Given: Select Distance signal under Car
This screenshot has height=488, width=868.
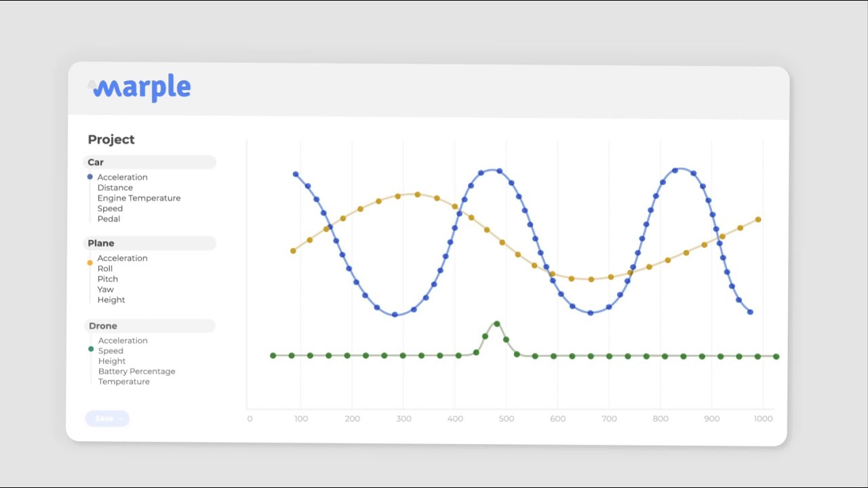Looking at the screenshot, I should 115,188.
